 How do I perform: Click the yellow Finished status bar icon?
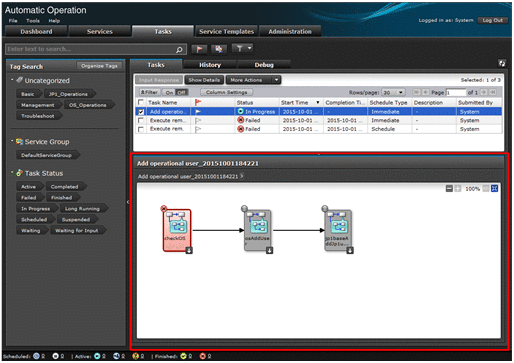[x=183, y=356]
